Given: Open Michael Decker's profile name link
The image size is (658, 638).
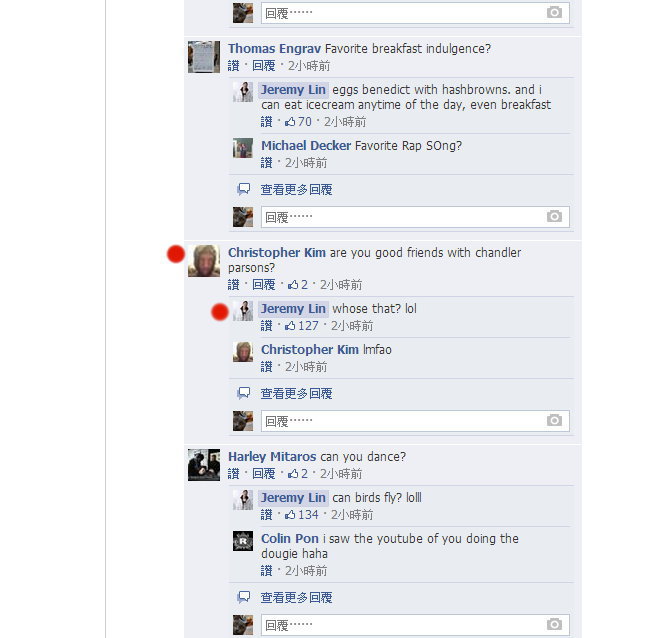Looking at the screenshot, I should (306, 146).
